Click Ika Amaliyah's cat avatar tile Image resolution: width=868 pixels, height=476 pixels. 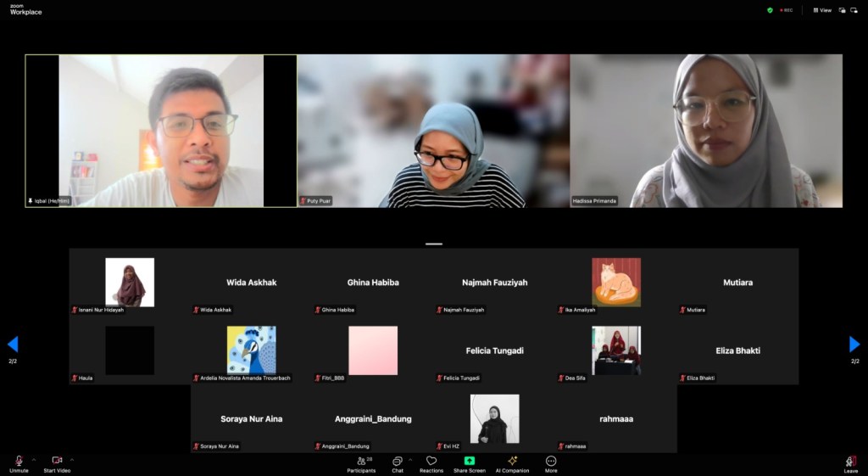616,282
